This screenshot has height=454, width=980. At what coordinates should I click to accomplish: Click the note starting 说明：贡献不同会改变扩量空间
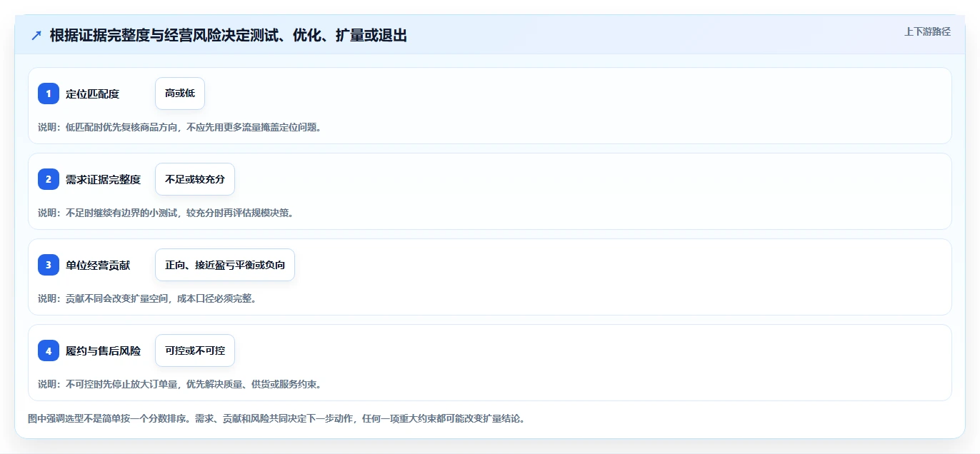pos(147,298)
